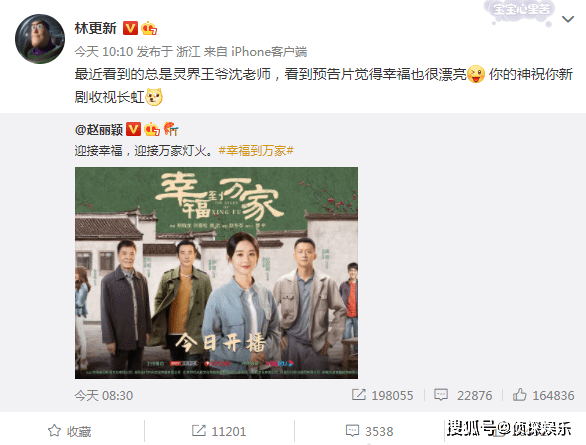Open 林更新's Buzz Lightyear avatar
This screenshot has height=445, width=586.
pos(40,39)
